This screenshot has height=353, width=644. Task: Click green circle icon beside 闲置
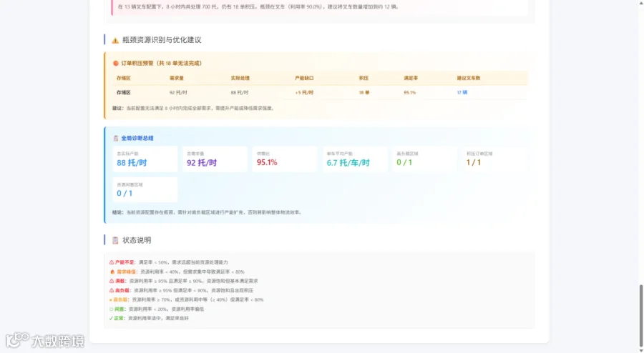(112, 309)
